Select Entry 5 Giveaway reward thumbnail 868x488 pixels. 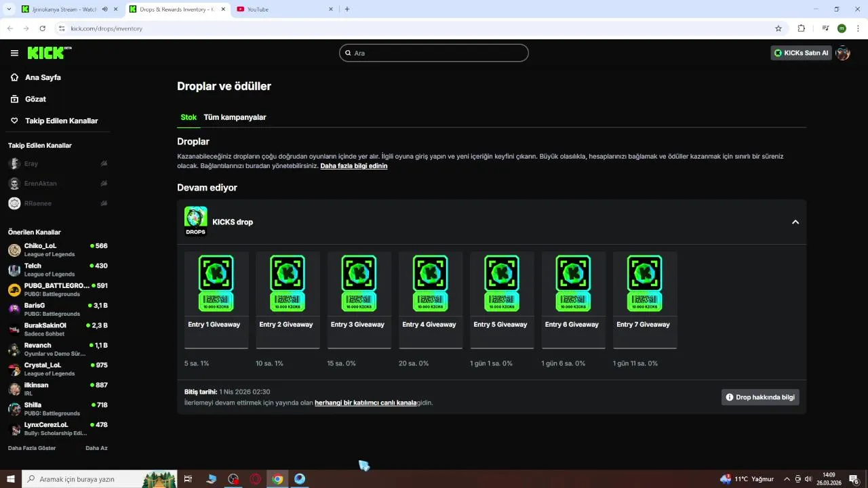pyautogui.click(x=502, y=283)
